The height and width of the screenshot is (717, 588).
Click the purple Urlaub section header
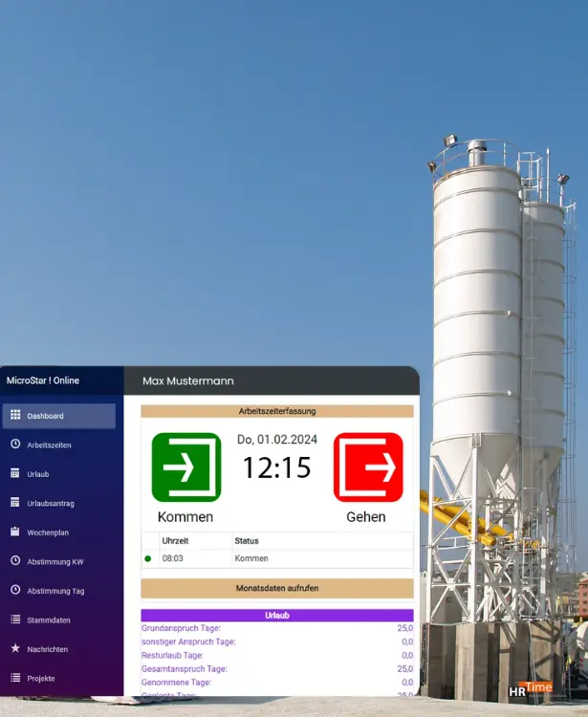pos(277,616)
